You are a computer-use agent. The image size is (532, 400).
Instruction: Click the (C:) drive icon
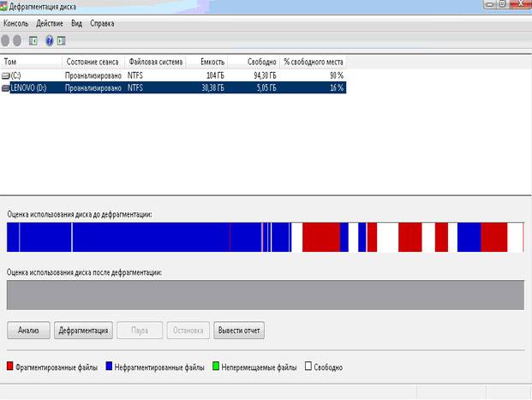tap(7, 75)
